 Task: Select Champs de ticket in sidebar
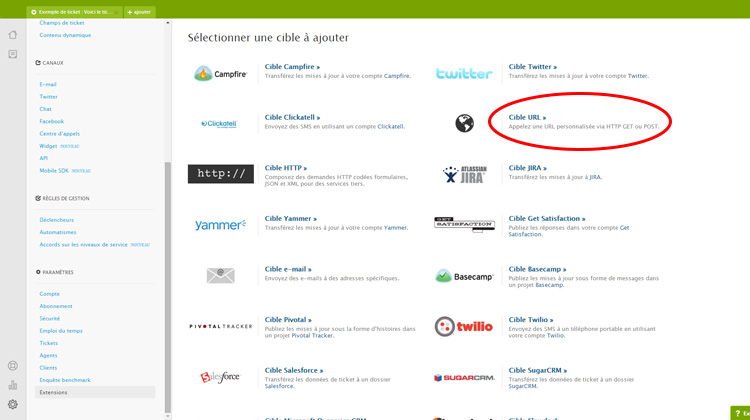coord(62,23)
